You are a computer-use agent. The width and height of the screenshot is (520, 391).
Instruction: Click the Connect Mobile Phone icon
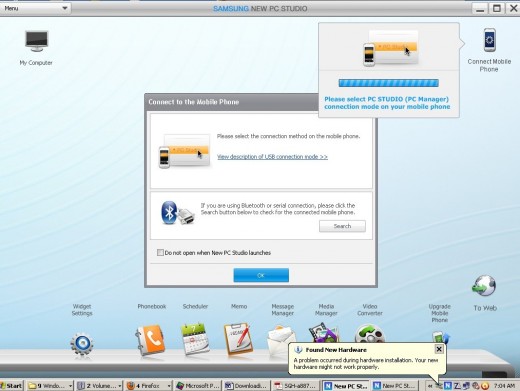[x=489, y=40]
